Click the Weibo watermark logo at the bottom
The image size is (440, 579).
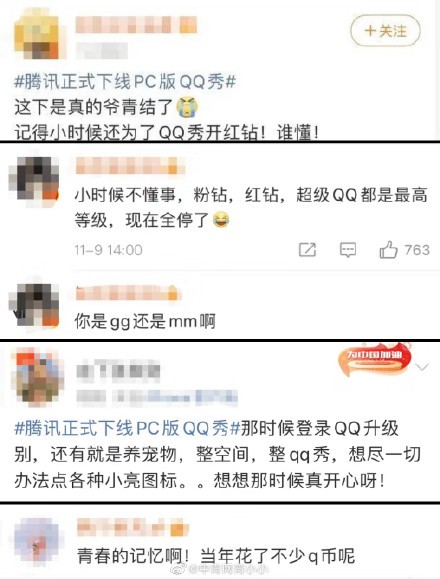coord(180,569)
